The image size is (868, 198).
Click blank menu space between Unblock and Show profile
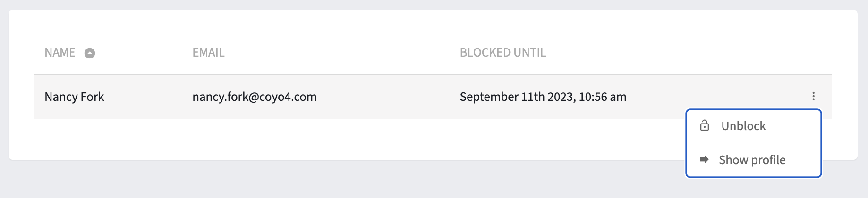point(754,143)
